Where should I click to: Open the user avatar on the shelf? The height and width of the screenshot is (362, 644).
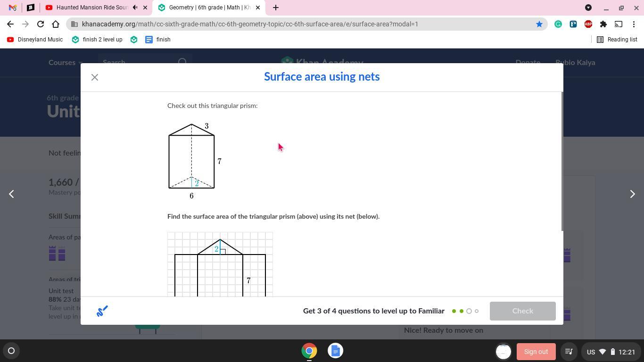pyautogui.click(x=504, y=352)
